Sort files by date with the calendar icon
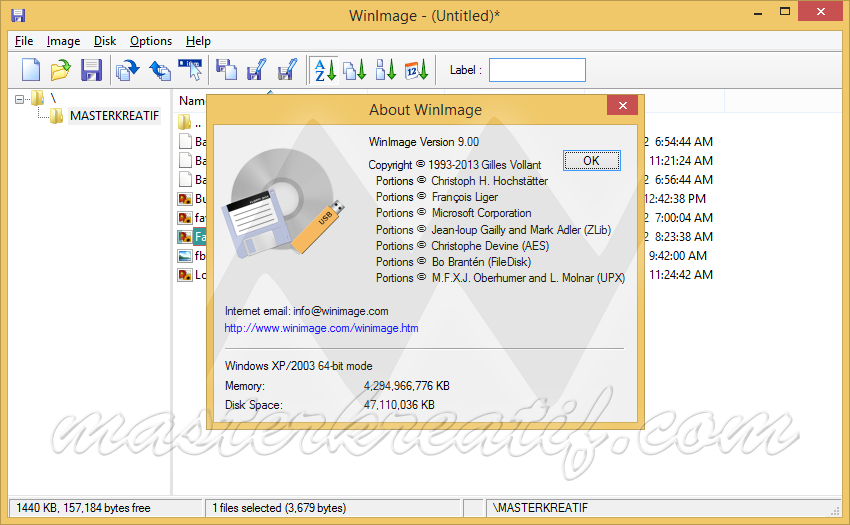 416,70
